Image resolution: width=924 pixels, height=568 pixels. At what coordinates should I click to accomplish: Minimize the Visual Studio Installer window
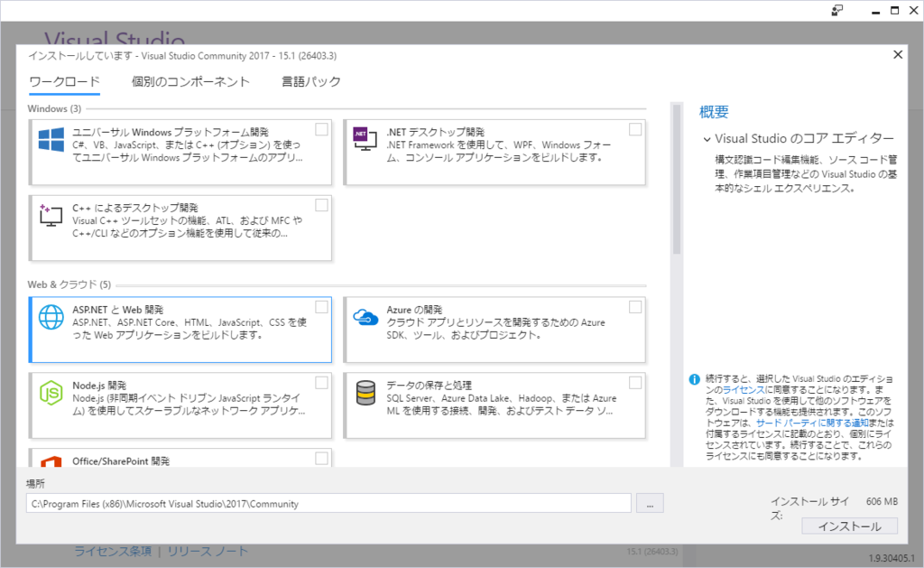(x=875, y=11)
